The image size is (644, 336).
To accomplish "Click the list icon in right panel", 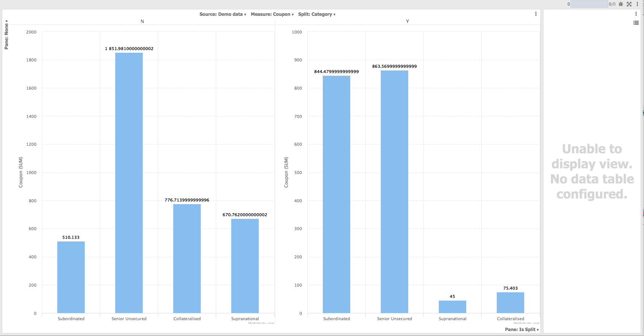I will click(x=636, y=23).
